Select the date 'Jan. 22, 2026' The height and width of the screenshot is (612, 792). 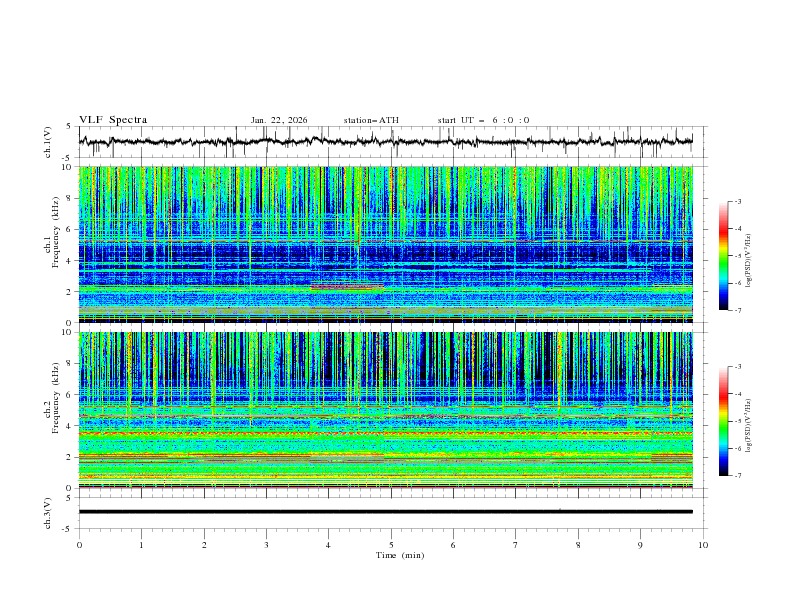pos(279,120)
